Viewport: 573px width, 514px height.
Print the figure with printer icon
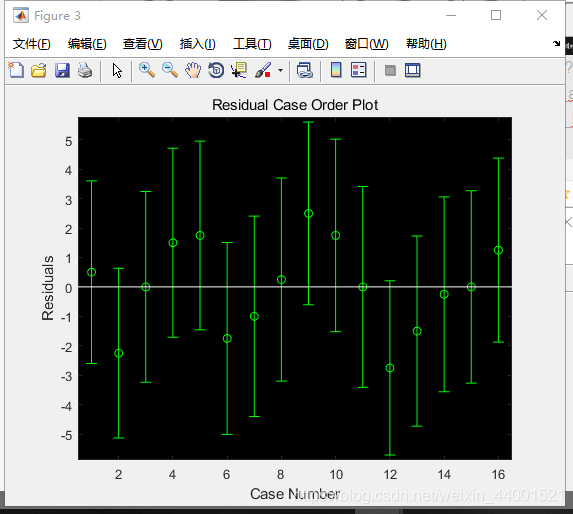pos(85,70)
